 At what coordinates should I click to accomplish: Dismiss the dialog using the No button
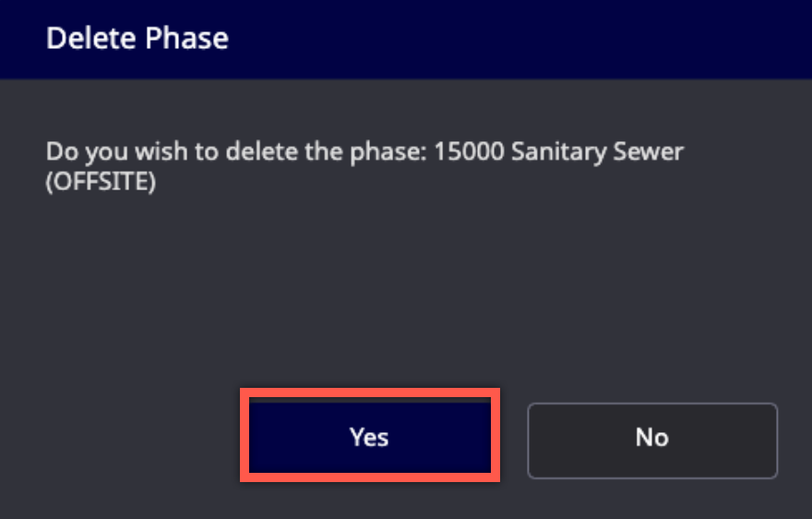point(651,437)
